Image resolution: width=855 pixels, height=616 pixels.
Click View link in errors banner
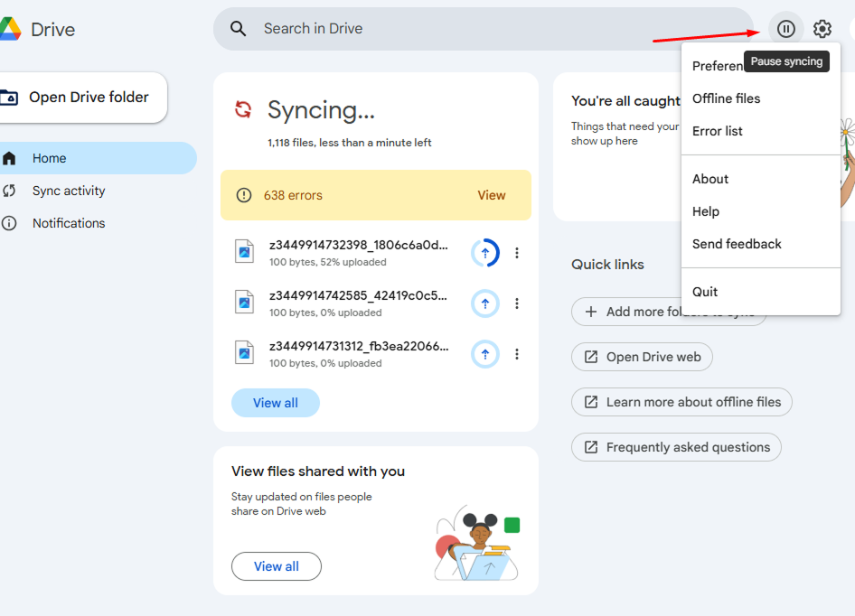(492, 195)
